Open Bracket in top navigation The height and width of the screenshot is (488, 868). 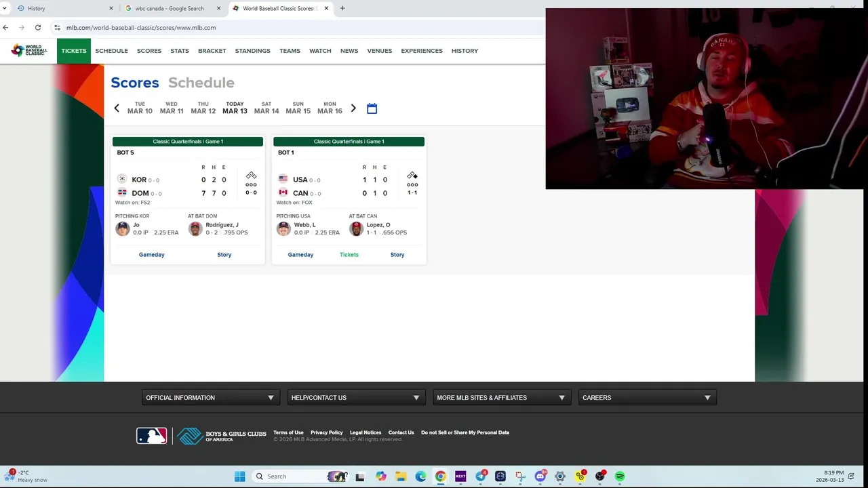(x=212, y=51)
